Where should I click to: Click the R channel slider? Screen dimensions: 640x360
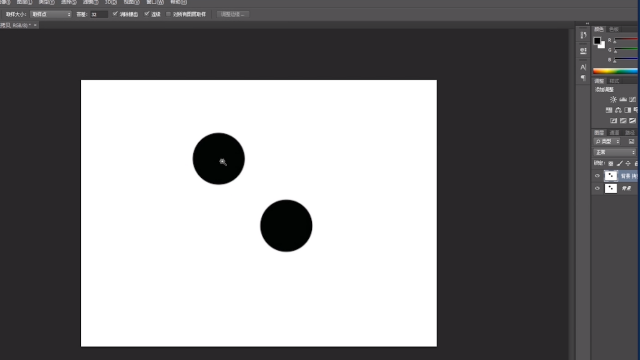click(626, 40)
